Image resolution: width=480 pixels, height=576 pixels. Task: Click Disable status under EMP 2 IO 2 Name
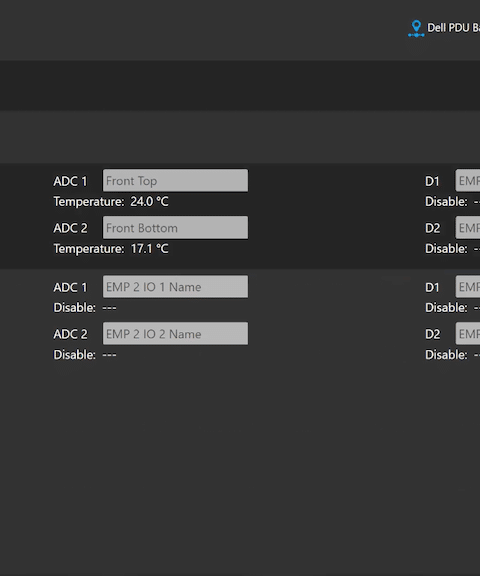(x=85, y=354)
